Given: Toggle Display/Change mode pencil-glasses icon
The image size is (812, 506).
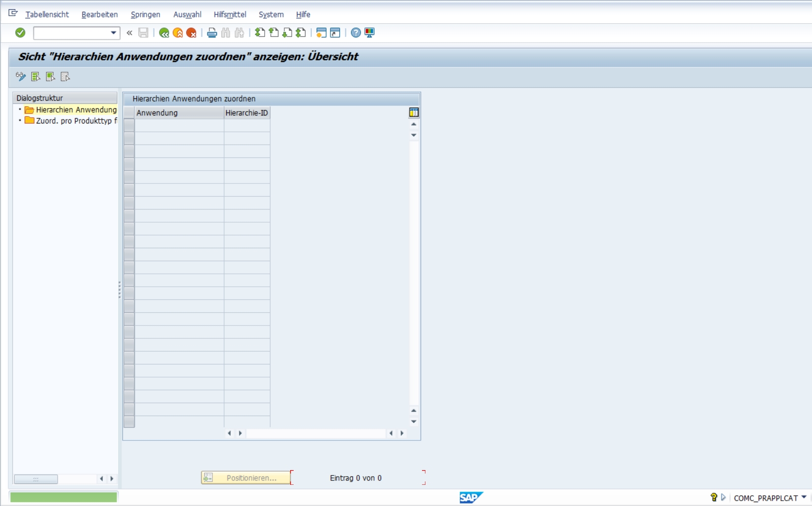Looking at the screenshot, I should pos(21,76).
